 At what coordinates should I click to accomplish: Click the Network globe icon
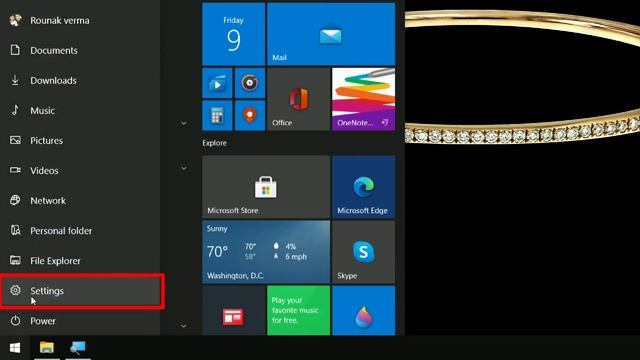(15, 200)
